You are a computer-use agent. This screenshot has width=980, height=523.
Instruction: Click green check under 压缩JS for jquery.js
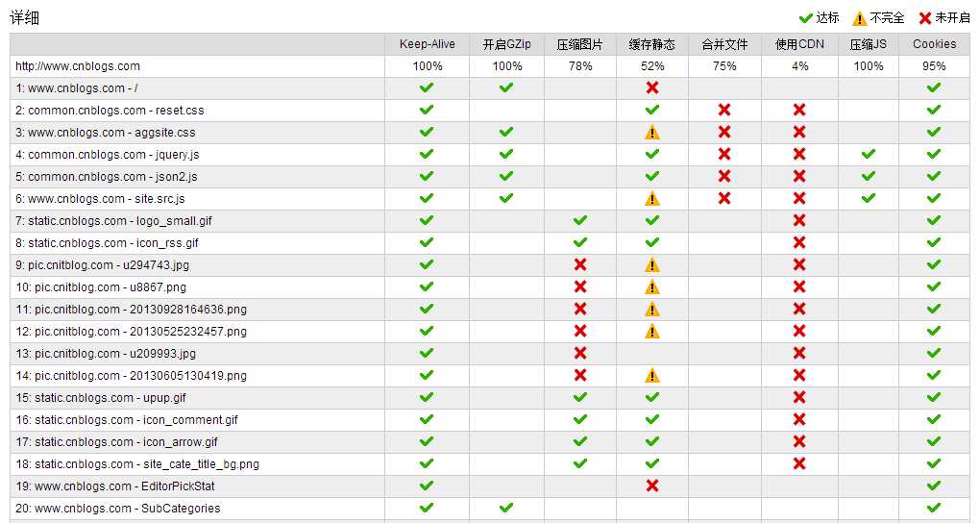[x=869, y=154]
